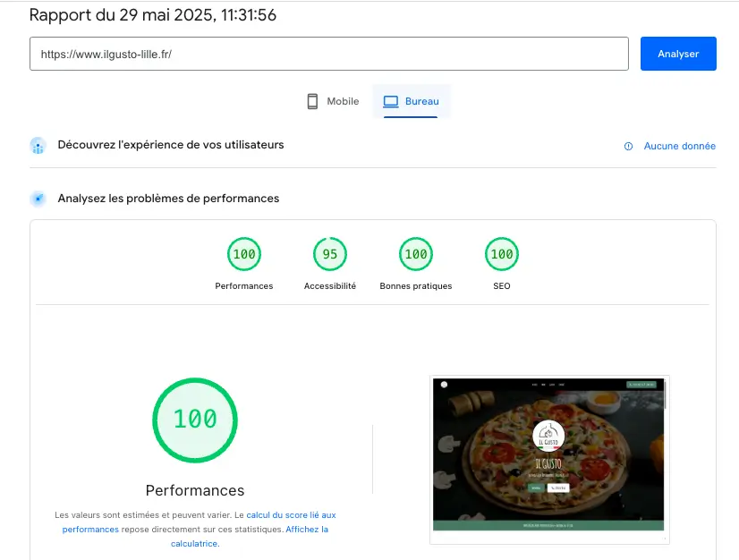Open the calcul du score link
Image resolution: width=739 pixels, height=560 pixels.
pyautogui.click(x=291, y=515)
